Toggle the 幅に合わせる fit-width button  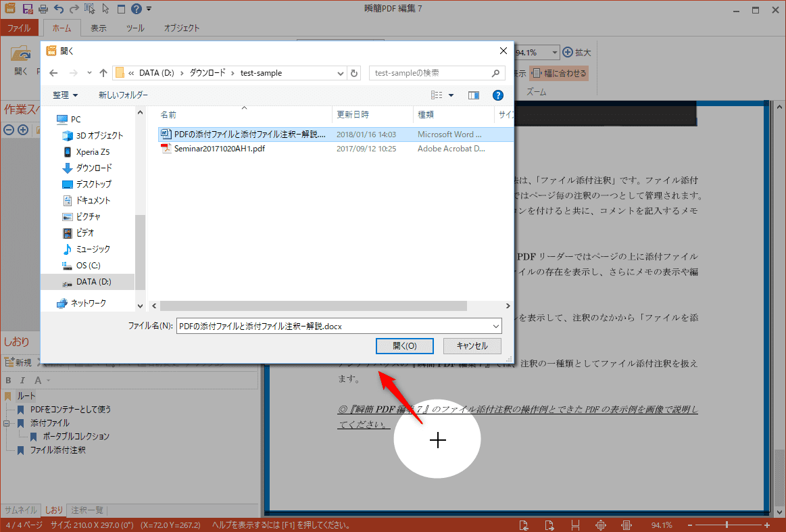[x=558, y=73]
